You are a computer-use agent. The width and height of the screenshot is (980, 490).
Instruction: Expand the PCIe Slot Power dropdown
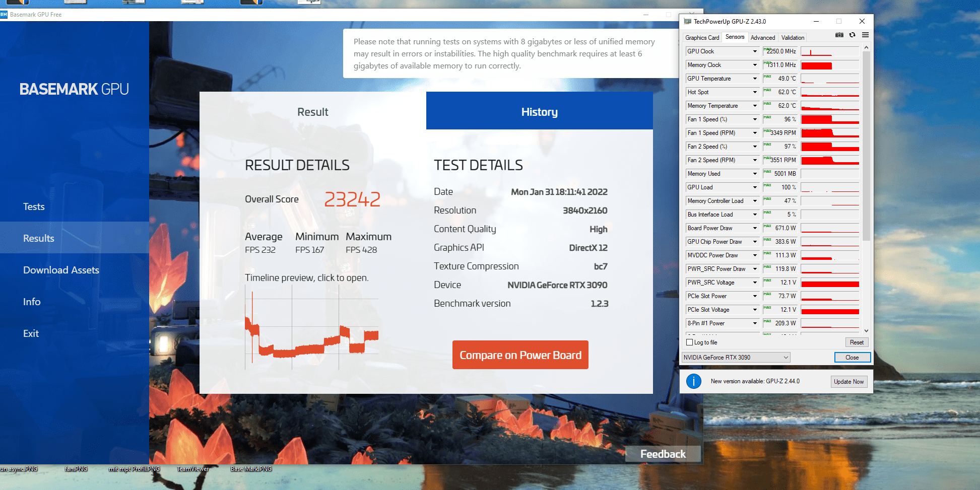pyautogui.click(x=755, y=296)
